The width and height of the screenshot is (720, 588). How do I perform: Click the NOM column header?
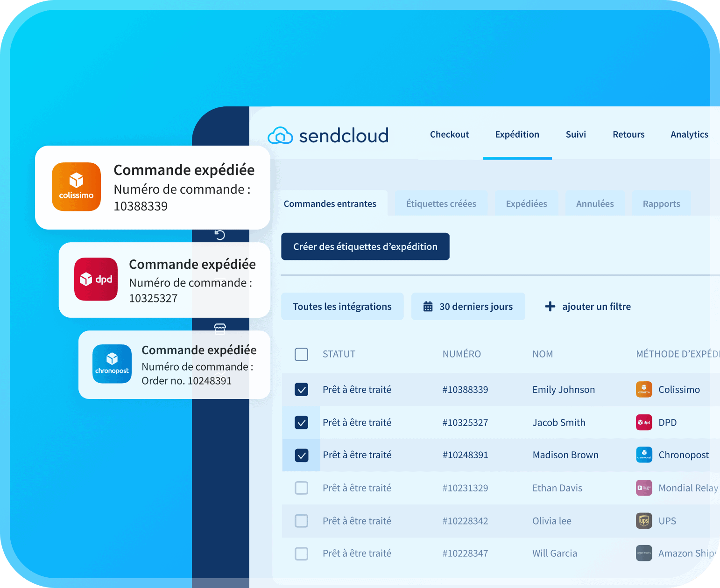543,354
